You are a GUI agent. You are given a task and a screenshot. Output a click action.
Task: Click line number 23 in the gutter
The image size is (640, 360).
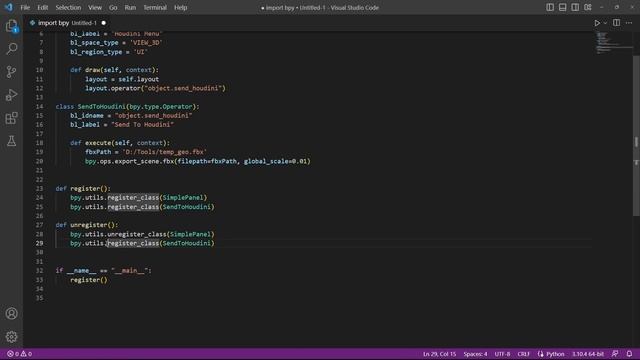pyautogui.click(x=39, y=189)
